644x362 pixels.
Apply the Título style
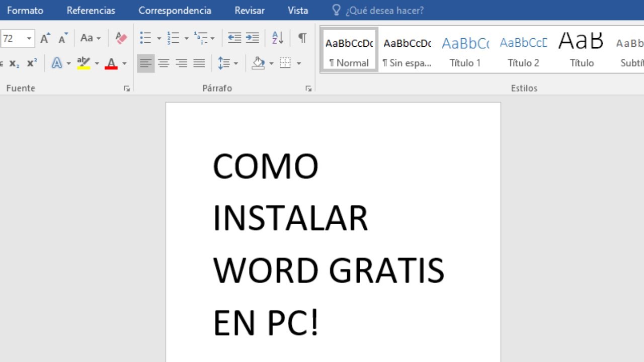[x=582, y=49]
